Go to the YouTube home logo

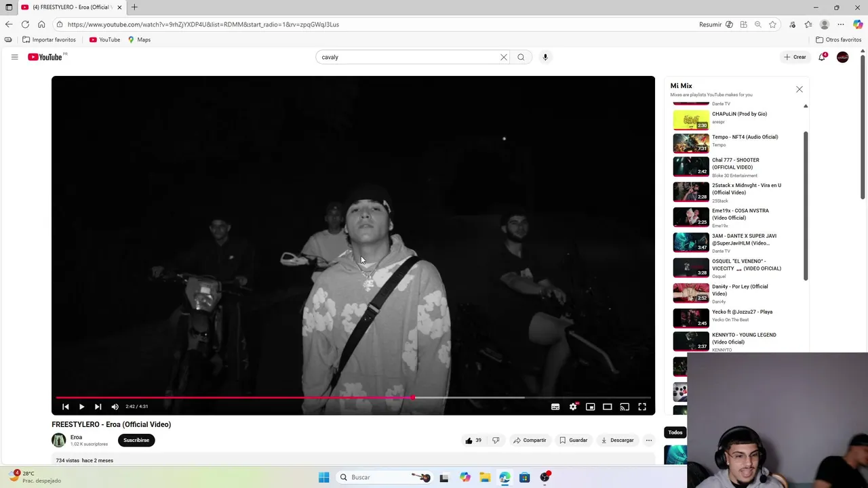coord(45,57)
